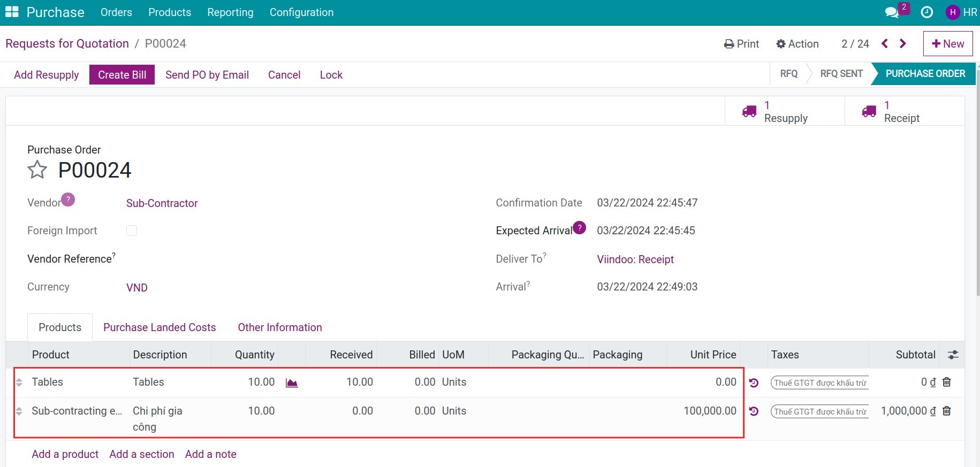Select the RFQ status stage
The height and width of the screenshot is (467, 980).
point(789,74)
